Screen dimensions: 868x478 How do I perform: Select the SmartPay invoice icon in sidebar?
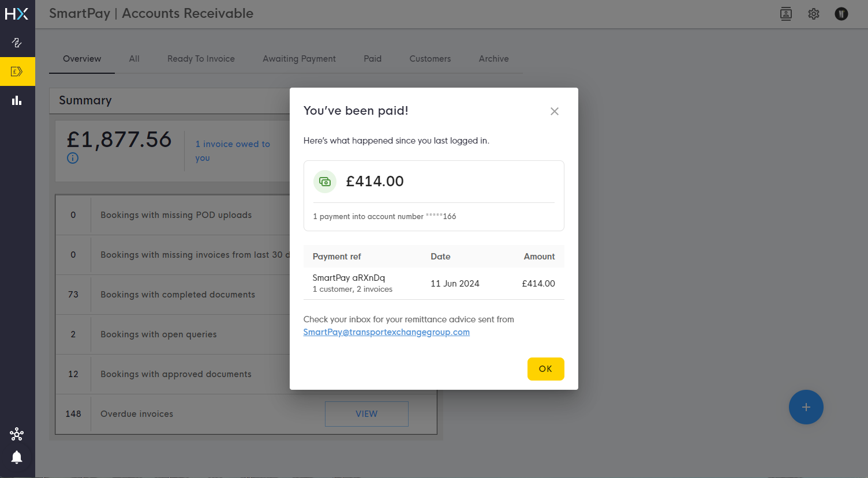(17, 71)
